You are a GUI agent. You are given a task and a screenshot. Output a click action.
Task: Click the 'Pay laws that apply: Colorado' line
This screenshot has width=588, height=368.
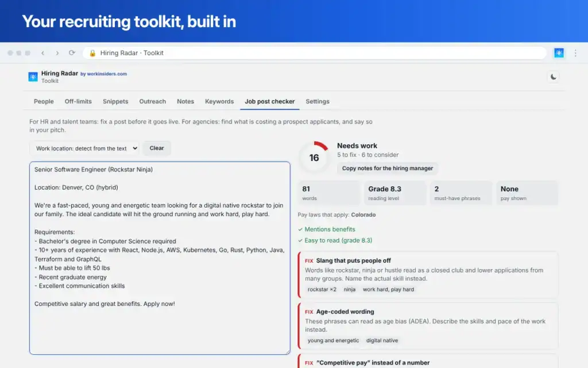[336, 215]
